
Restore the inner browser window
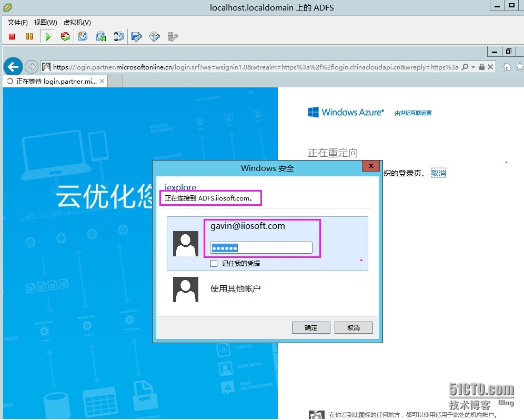[509, 52]
